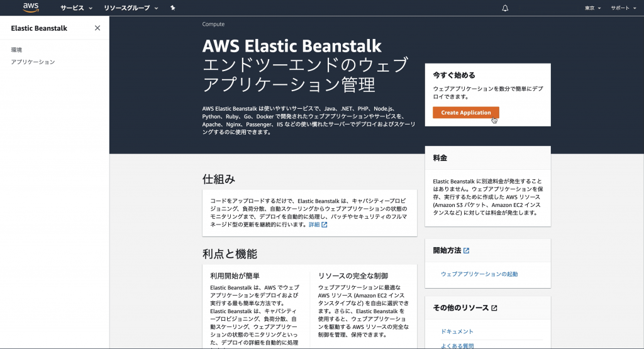
Task: Click external link icon beside その他のリソース
Action: click(494, 308)
